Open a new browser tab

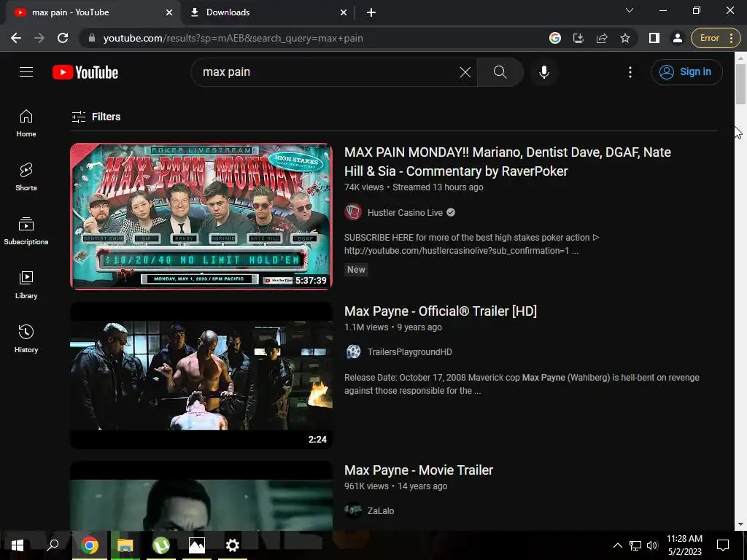[371, 12]
